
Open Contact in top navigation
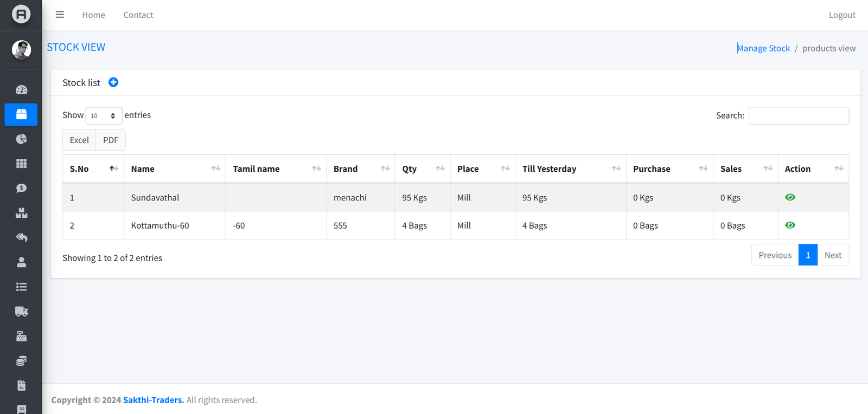coord(138,15)
